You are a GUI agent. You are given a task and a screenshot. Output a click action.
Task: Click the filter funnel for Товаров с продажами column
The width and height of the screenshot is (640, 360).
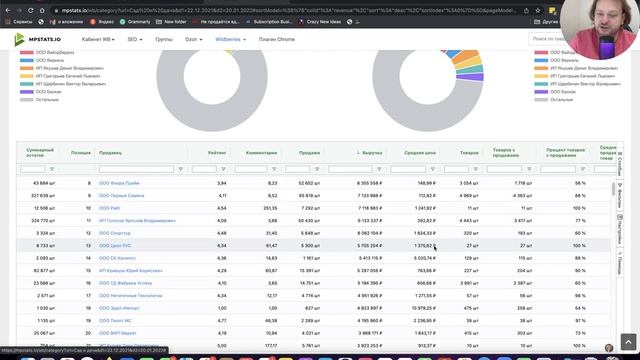click(529, 169)
